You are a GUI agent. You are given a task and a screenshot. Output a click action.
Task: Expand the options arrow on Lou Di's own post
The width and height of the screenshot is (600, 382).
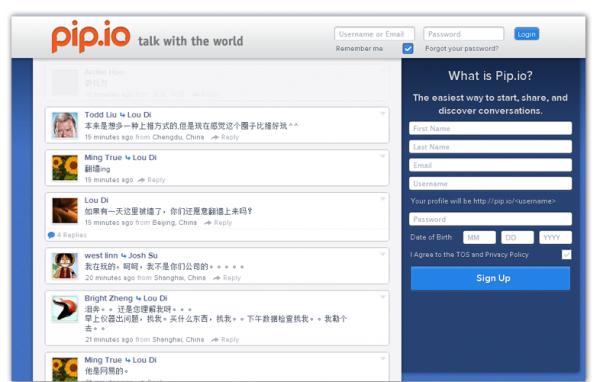pyautogui.click(x=382, y=199)
